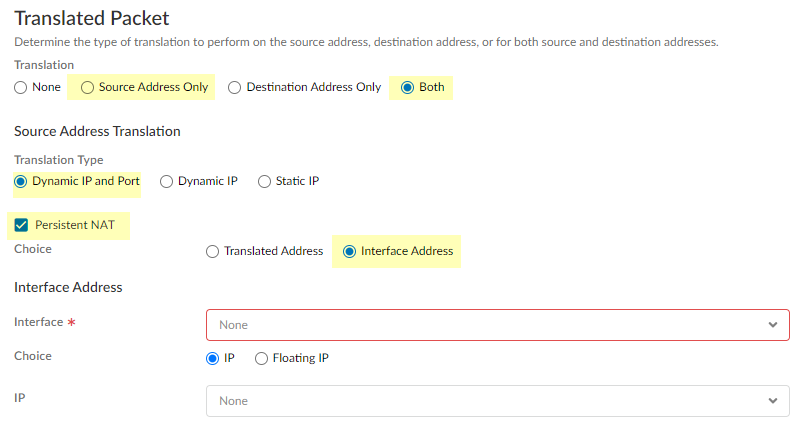Pick Static IP translation type
809x439 pixels.
pyautogui.click(x=265, y=181)
